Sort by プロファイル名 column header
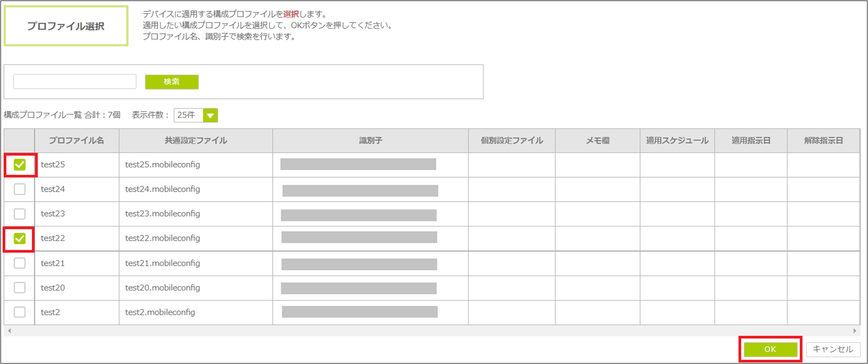868x364 pixels. point(76,141)
